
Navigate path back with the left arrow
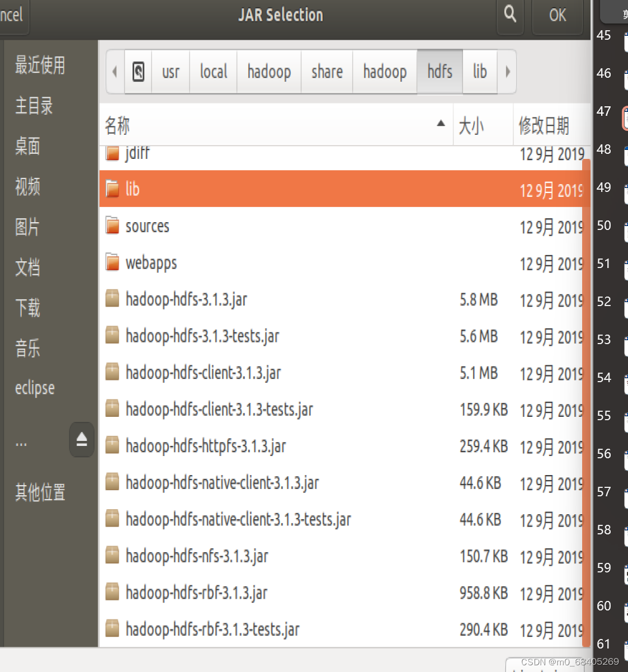(115, 72)
